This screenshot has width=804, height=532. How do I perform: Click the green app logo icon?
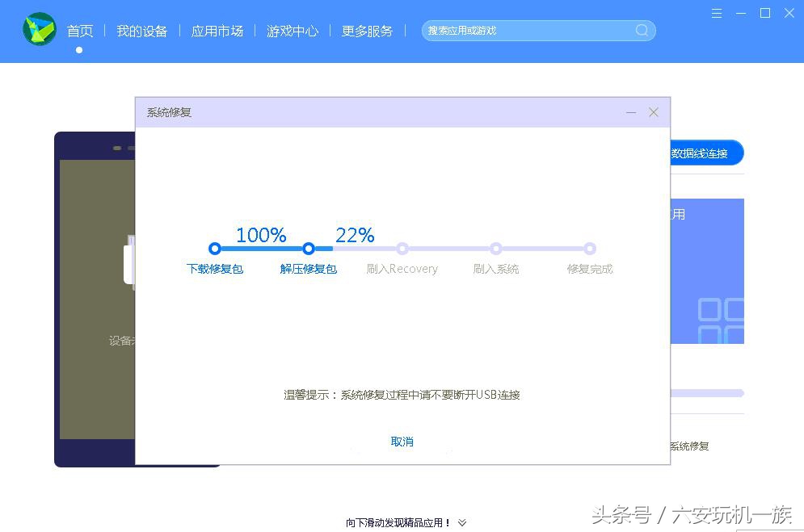[39, 29]
